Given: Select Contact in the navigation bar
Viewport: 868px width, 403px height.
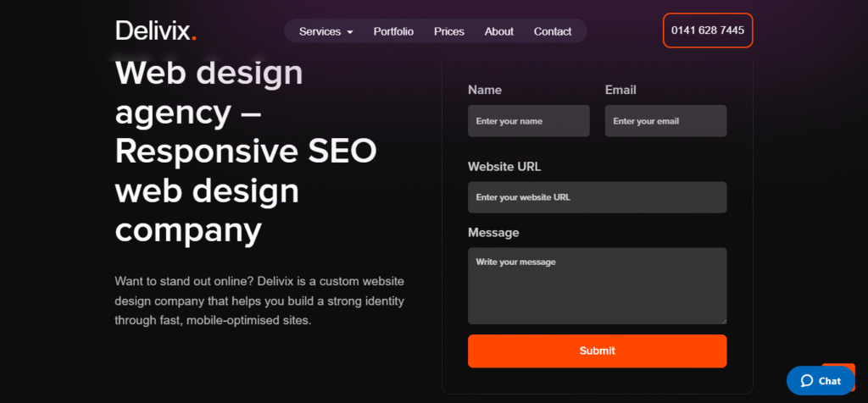Looking at the screenshot, I should tap(553, 31).
